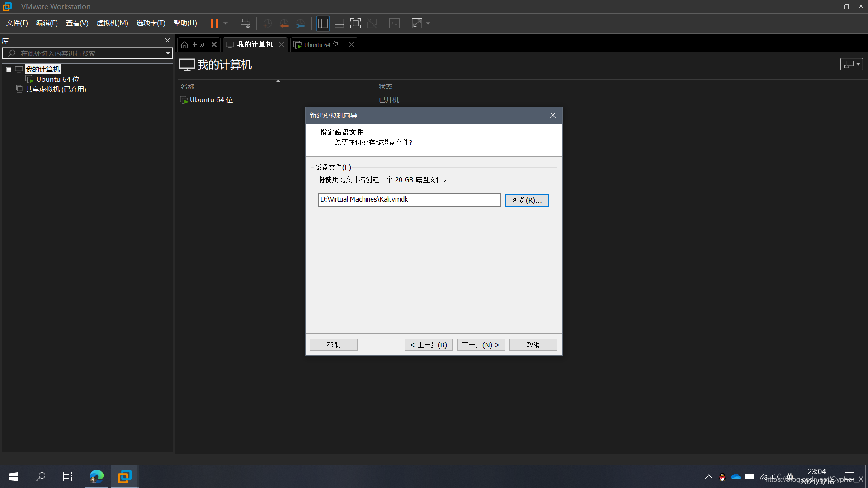This screenshot has height=488, width=868.
Task: Close the 我的计算机 tab
Action: pos(281,45)
